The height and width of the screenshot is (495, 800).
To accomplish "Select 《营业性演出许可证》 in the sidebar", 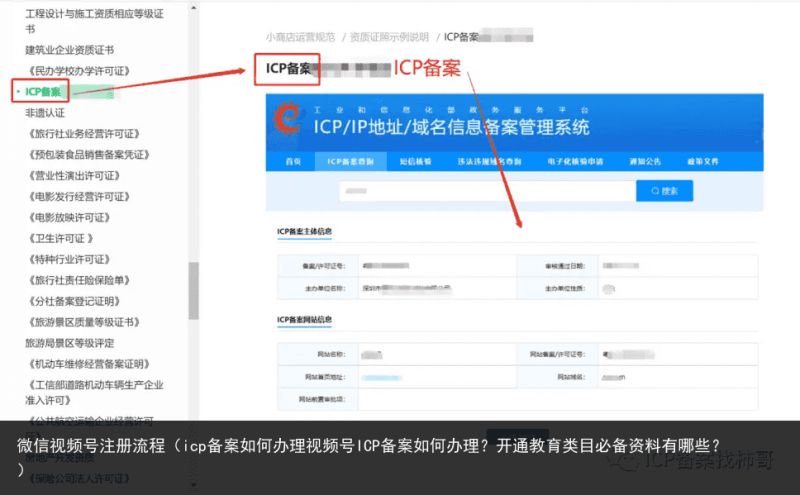I will coord(72,176).
